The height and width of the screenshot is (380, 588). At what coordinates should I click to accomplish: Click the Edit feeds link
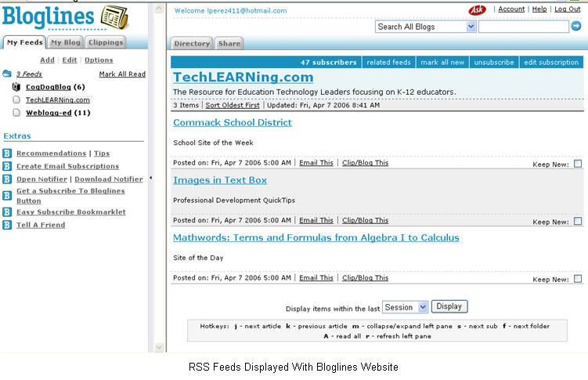coord(70,60)
